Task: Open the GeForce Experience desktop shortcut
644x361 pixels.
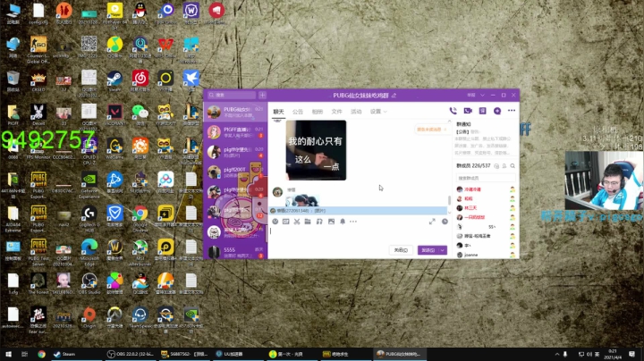Action: [x=89, y=183]
